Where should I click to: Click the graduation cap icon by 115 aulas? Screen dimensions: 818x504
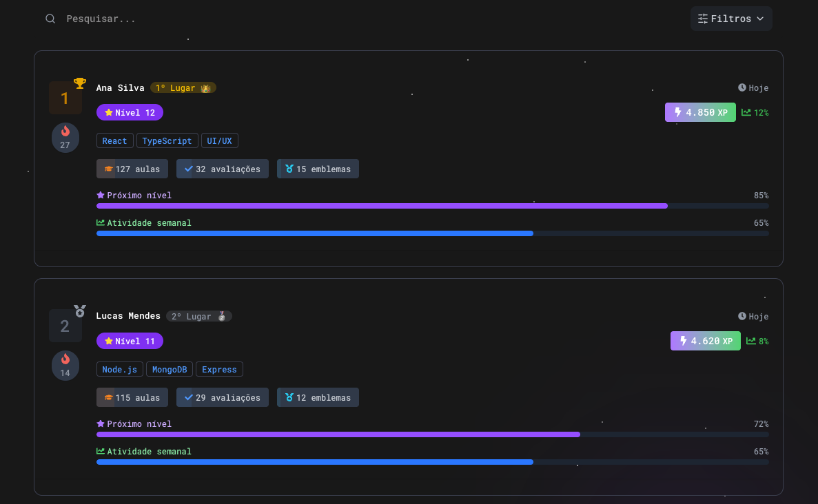[x=108, y=397]
